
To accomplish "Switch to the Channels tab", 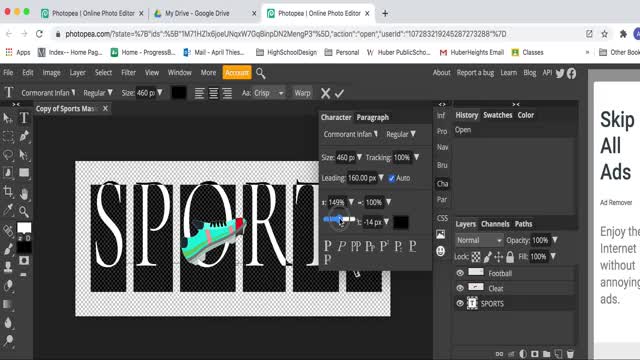I will [495, 224].
